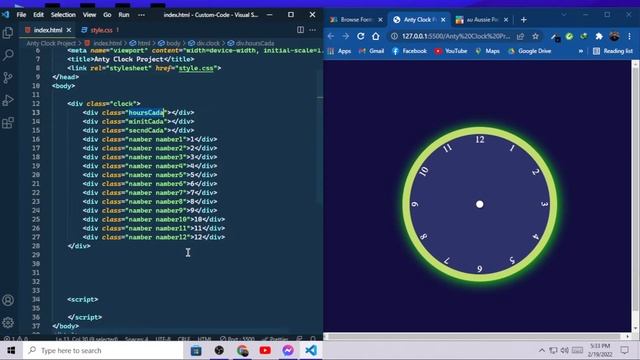The height and width of the screenshot is (360, 640).
Task: Expand hidden bookmarks chevron
Action: tap(580, 51)
